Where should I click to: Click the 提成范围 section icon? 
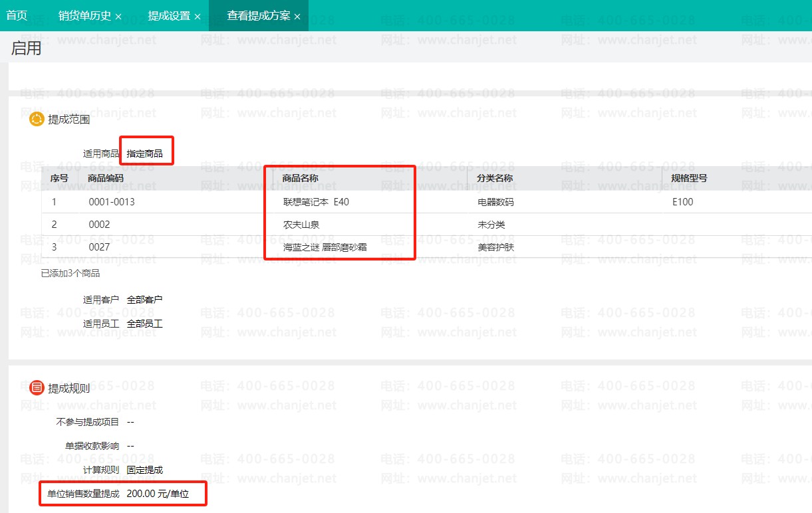tap(37, 120)
